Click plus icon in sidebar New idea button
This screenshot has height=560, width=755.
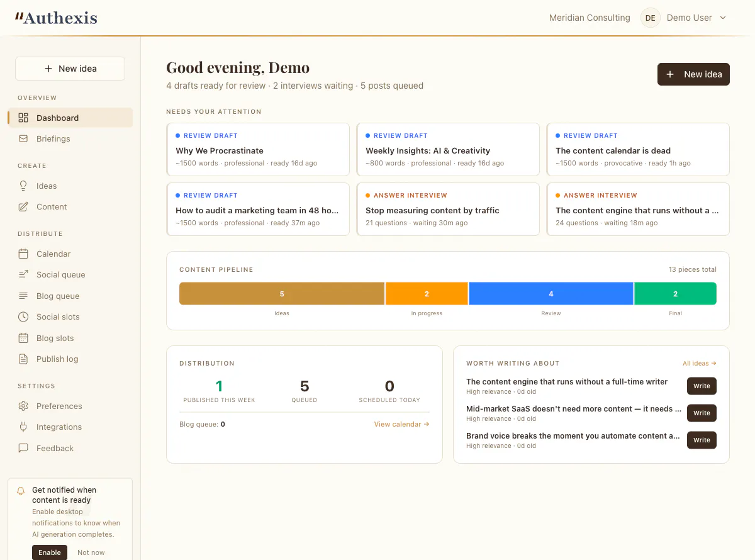coord(48,69)
